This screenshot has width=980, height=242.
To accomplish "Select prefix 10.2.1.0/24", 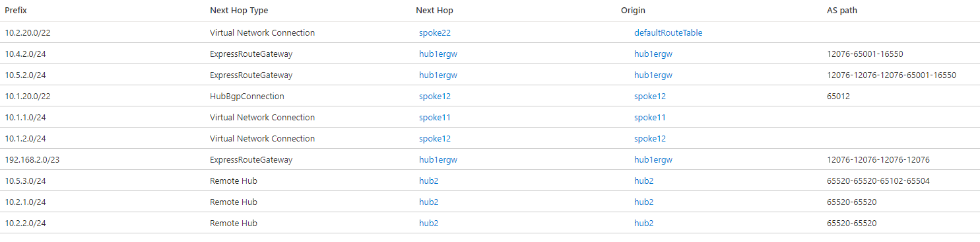I will coord(25,202).
